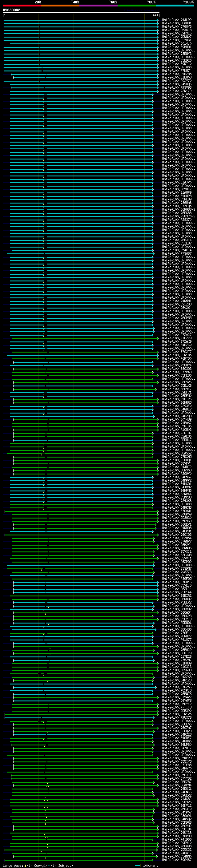Screen dimensions: 197x868
Task: Choose the UniRef100_A7NW74 entry
Action: (x=176, y=71)
